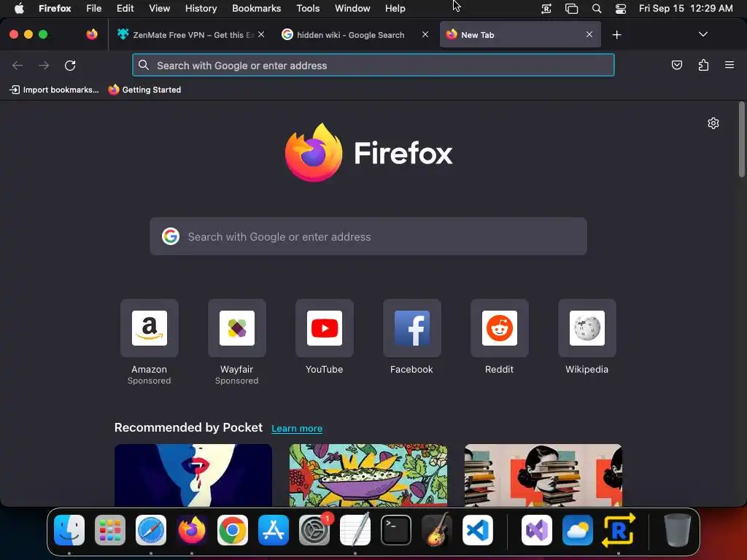Screen dimensions: 747x560
Task: Open the Save to Pocket icon
Action: click(x=676, y=65)
